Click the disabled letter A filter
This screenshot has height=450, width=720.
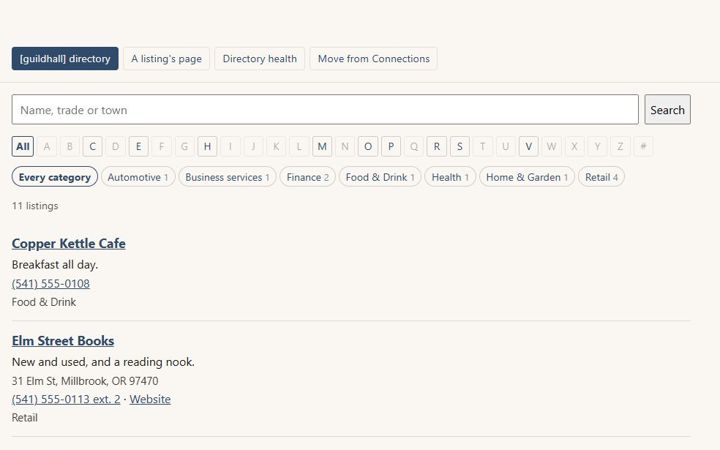click(x=46, y=146)
